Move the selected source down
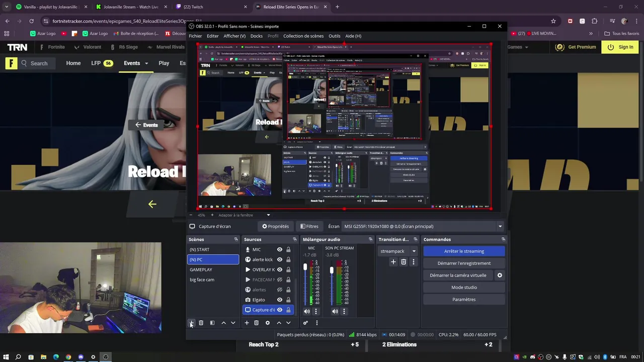Viewport: 644px width, 362px height. (x=288, y=323)
